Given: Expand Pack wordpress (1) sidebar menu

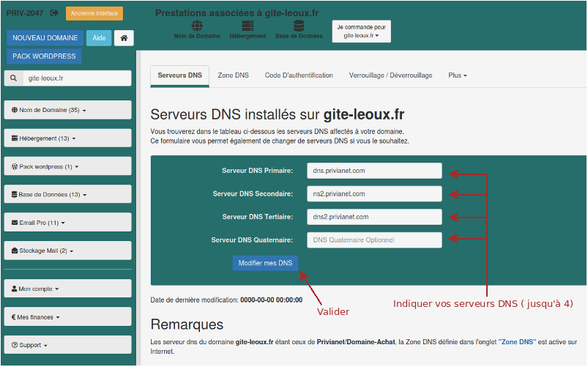Looking at the screenshot, I should 68,166.
